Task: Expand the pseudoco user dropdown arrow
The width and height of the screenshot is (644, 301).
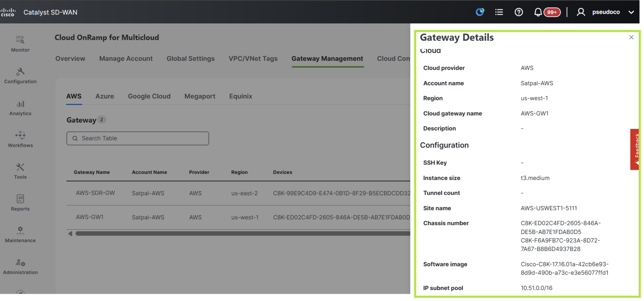Action: (631, 12)
